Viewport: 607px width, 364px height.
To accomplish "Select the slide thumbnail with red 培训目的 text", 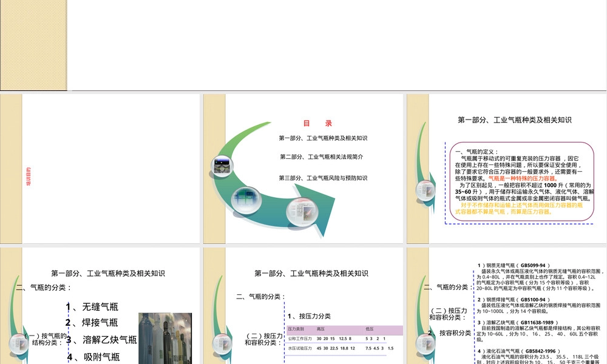I will point(100,169).
